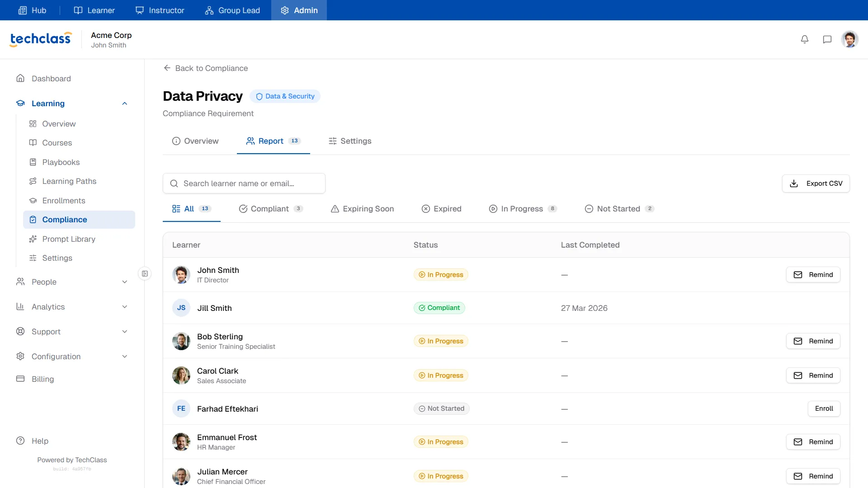Collapse the sidebar panel toggle
The height and width of the screenshot is (488, 868).
[x=145, y=273]
